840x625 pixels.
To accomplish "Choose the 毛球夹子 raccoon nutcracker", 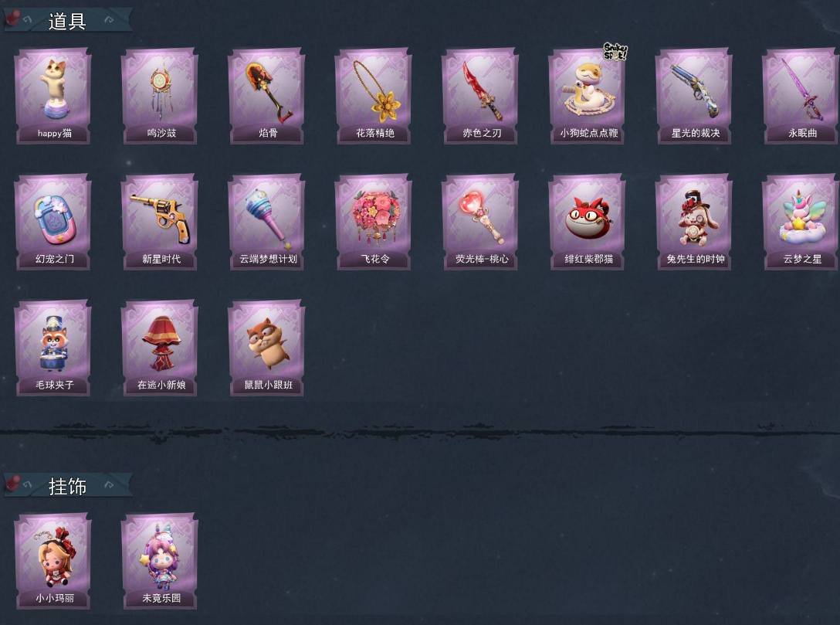I will (x=53, y=348).
